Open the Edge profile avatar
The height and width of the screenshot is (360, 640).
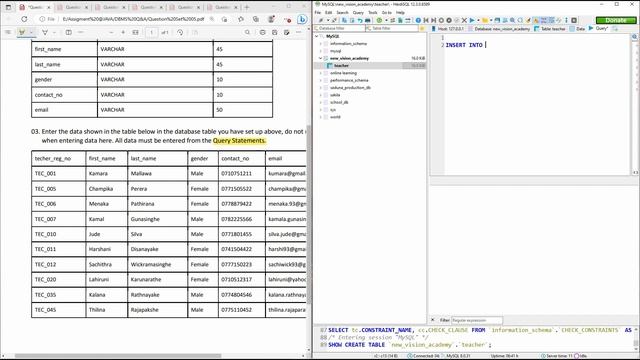coord(271,19)
